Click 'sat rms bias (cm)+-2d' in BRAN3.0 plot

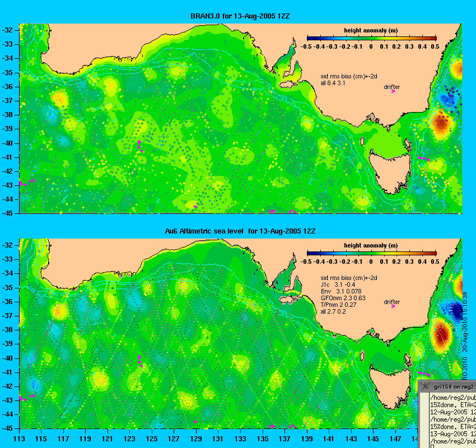tap(349, 76)
